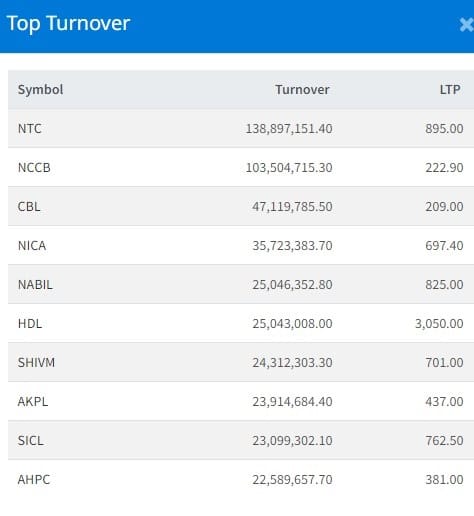The height and width of the screenshot is (516, 474).
Task: Sort by the Turnover column header
Action: [302, 90]
